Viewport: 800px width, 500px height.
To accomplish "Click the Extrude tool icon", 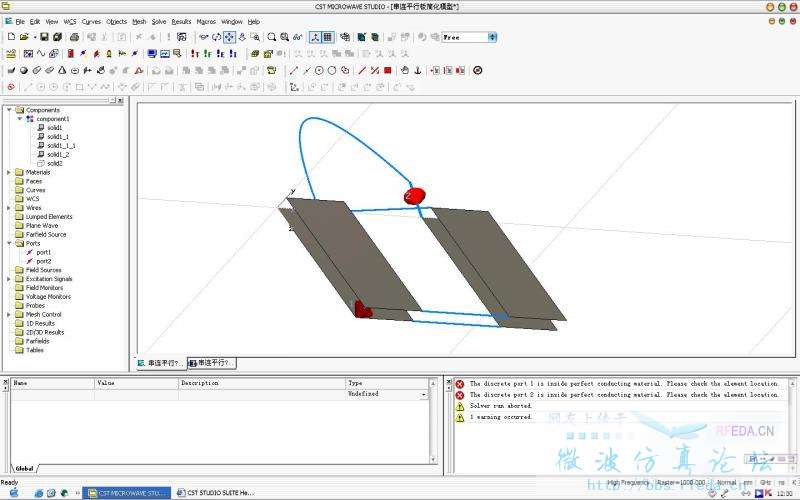I will [x=88, y=70].
